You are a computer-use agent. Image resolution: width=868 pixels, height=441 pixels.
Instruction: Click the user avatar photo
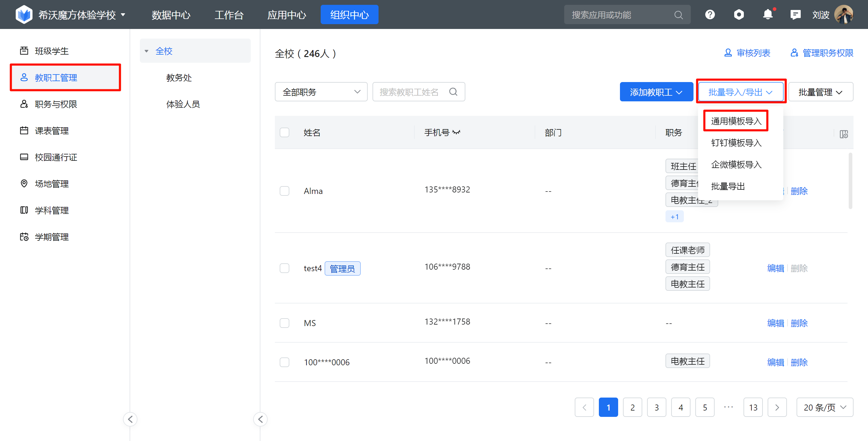[x=843, y=14]
